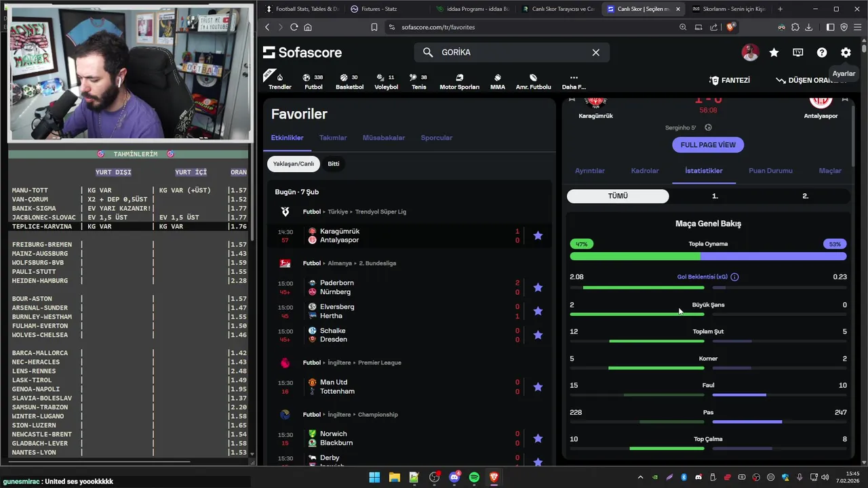The height and width of the screenshot is (488, 868).
Task: Unfavorite Karagümrük-Antalyaspor match star
Action: (x=538, y=235)
